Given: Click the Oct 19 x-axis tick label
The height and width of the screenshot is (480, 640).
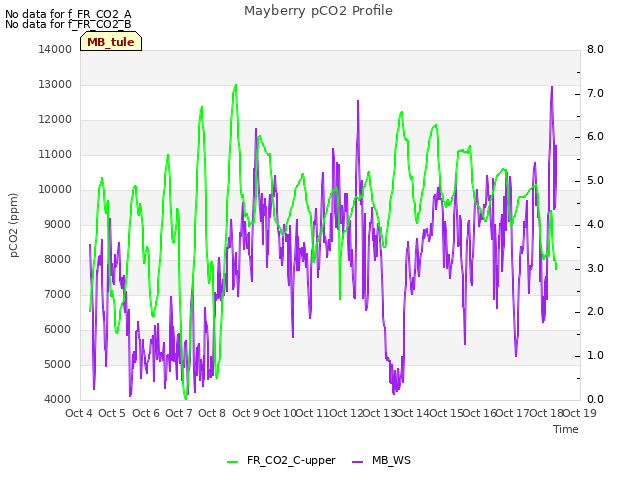Looking at the screenshot, I should [x=580, y=413].
